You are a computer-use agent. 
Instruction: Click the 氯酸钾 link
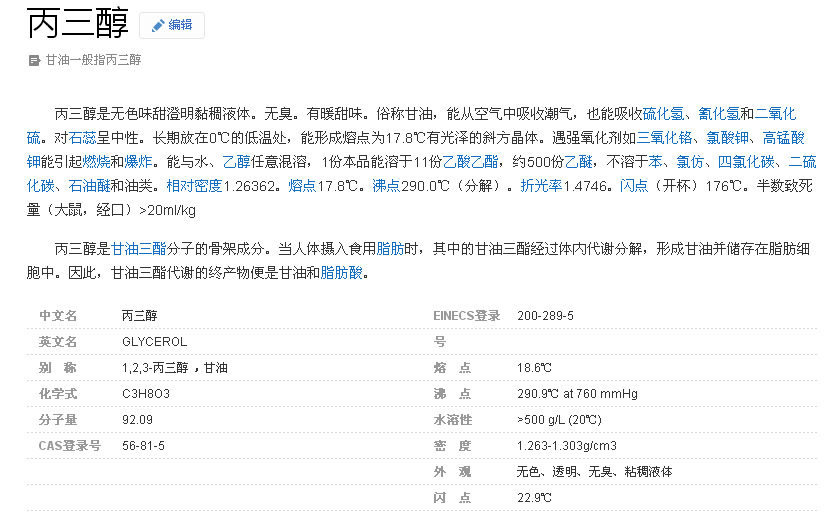(x=726, y=138)
